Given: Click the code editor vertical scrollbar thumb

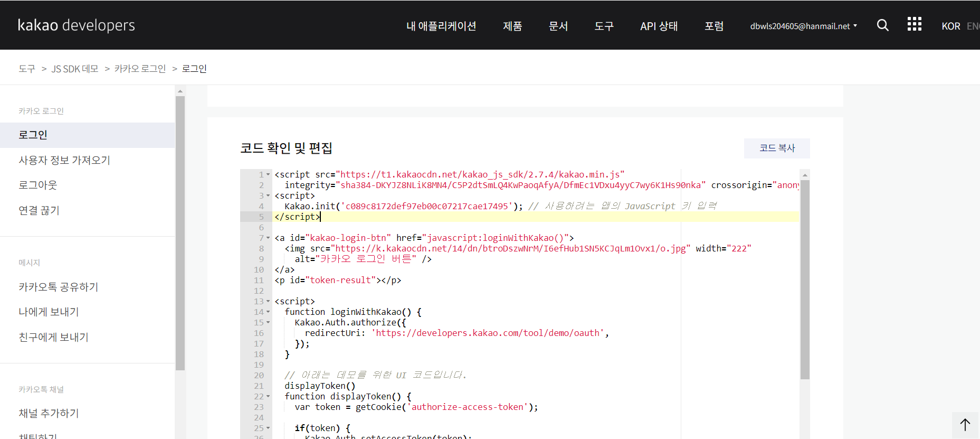Looking at the screenshot, I should pyautogui.click(x=805, y=279).
